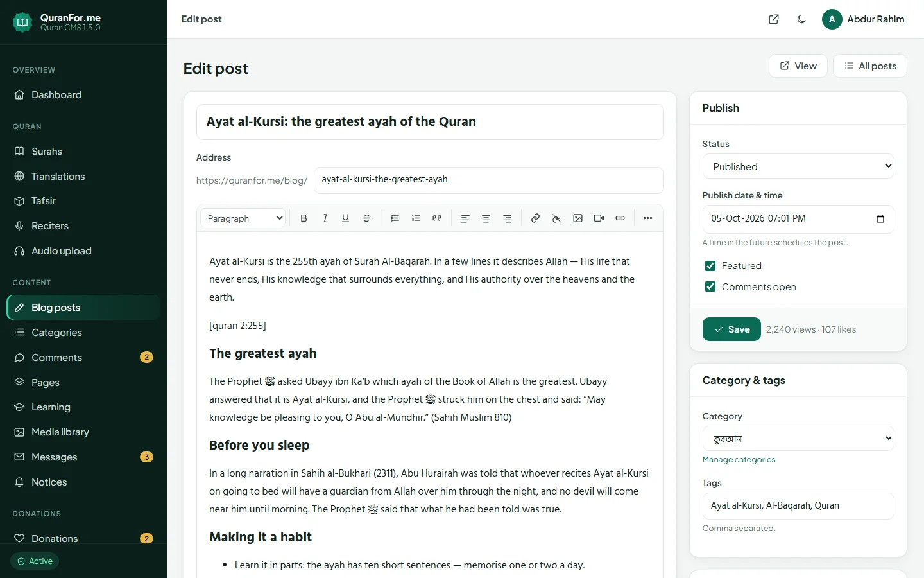
Task: Underline selected text via toolbar
Action: (345, 218)
